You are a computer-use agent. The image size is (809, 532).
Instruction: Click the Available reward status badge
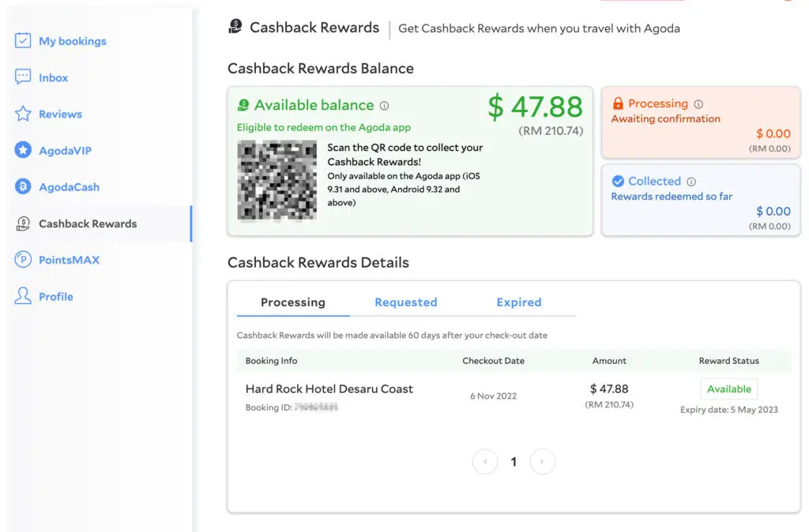point(729,389)
